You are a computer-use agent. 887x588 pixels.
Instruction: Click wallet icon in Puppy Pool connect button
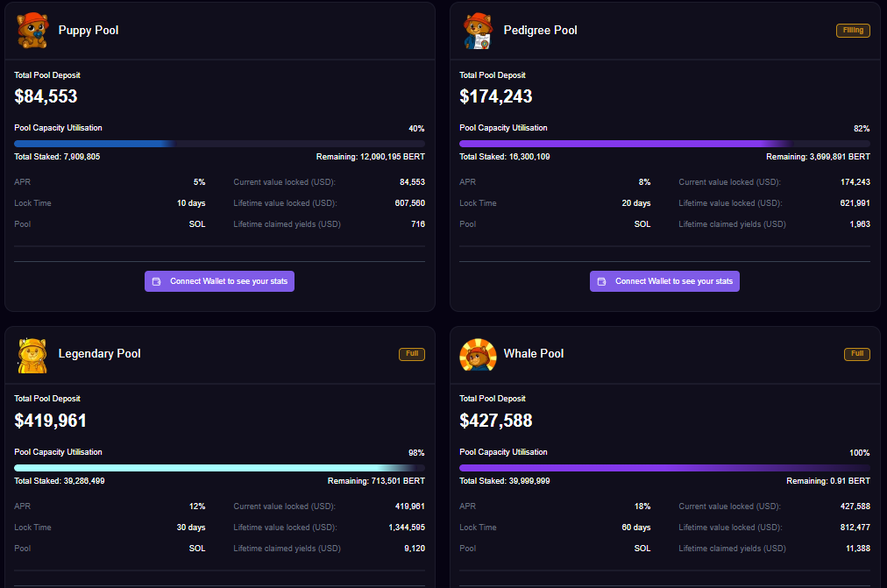157,281
